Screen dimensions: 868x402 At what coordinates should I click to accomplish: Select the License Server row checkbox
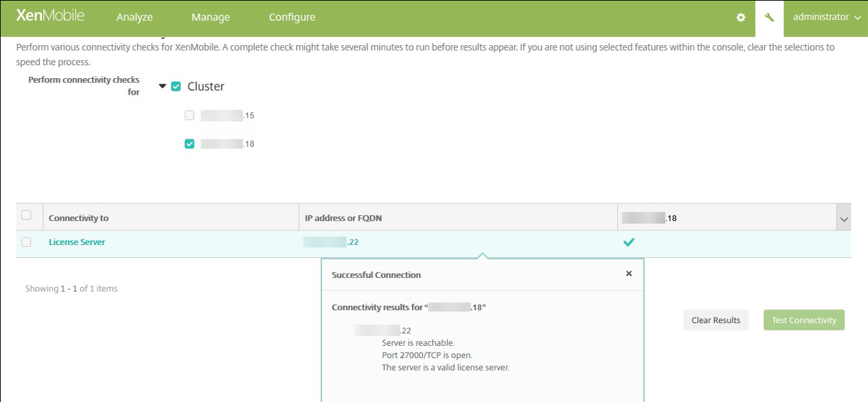pos(26,242)
